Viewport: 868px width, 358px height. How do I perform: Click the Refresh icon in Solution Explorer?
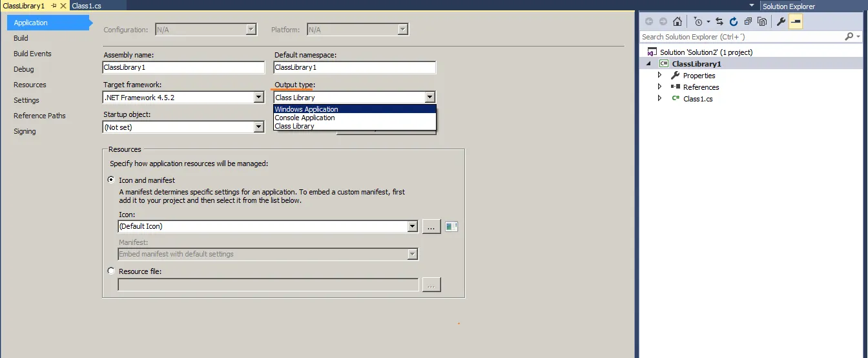click(x=734, y=21)
